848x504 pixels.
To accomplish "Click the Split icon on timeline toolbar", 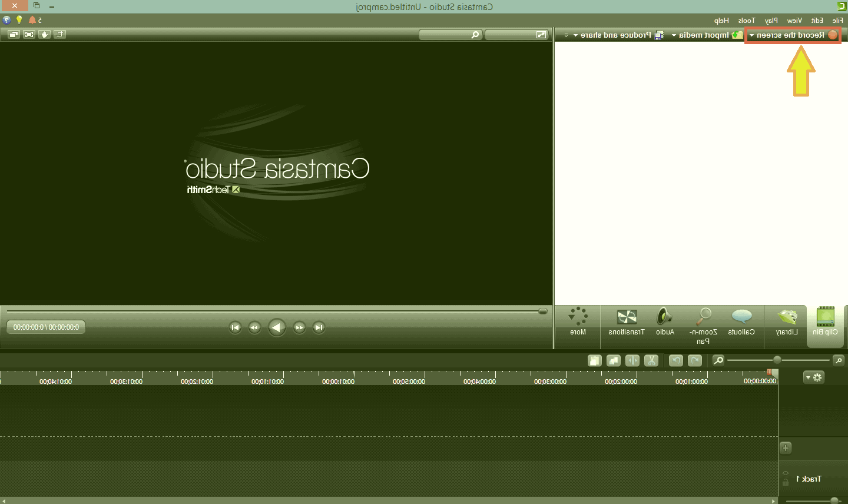I will point(632,360).
